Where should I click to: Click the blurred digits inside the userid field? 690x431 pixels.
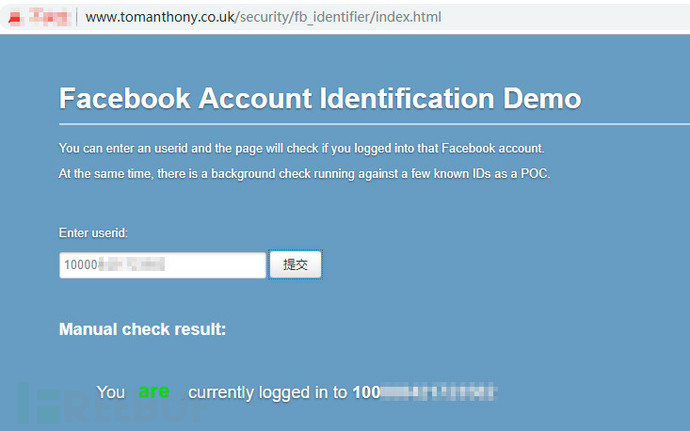(132, 265)
